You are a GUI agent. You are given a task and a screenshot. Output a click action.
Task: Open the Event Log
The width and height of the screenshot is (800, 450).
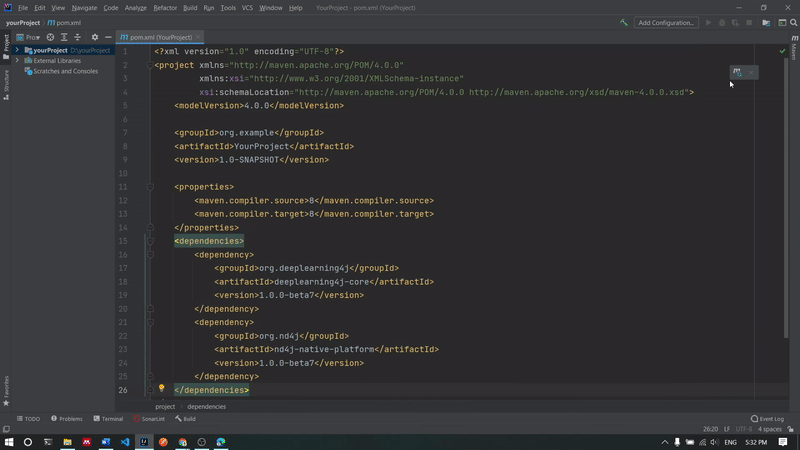(767, 419)
